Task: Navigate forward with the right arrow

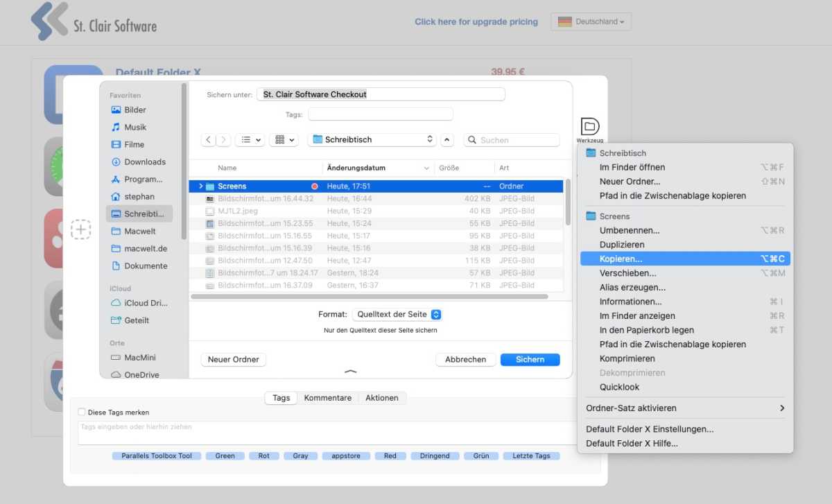Action: coord(223,139)
